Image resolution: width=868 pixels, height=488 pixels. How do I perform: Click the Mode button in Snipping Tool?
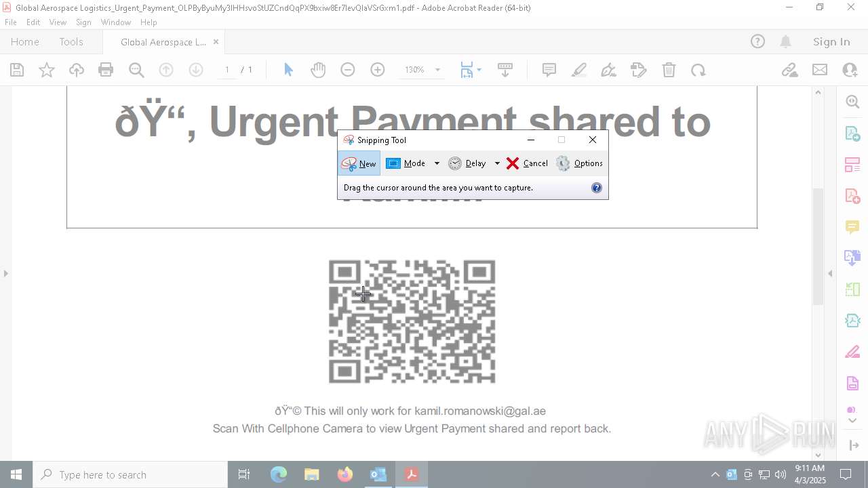click(406, 163)
